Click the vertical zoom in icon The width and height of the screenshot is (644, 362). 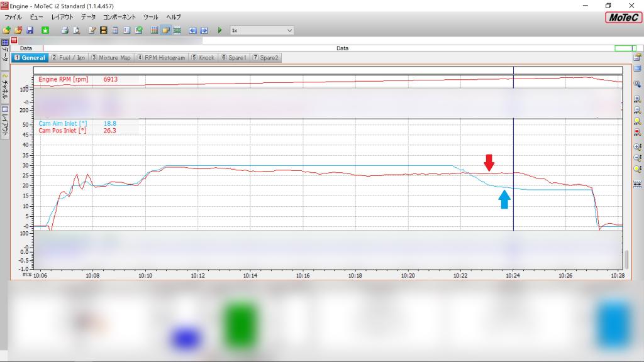[x=637, y=146]
